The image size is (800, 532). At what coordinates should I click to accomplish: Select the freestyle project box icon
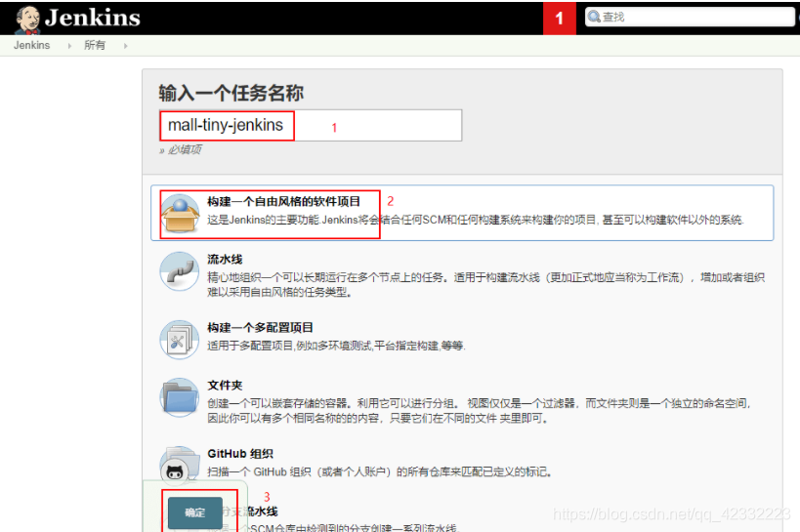pyautogui.click(x=180, y=213)
